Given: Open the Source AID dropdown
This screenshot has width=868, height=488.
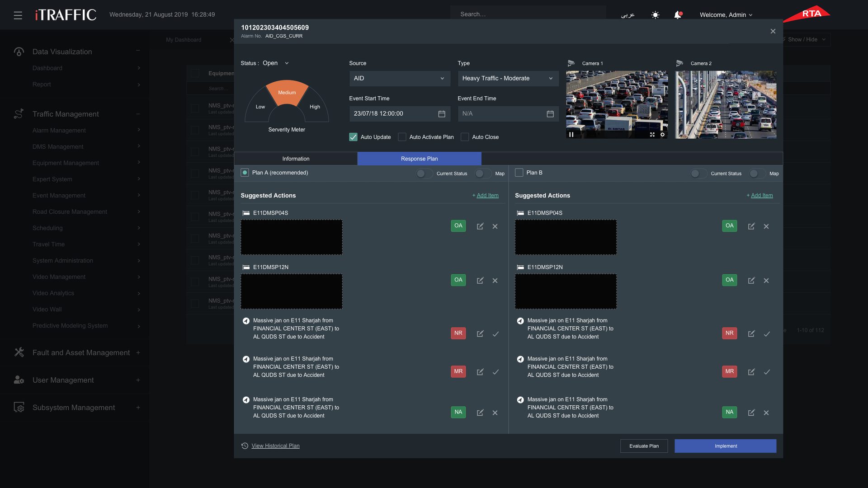Looking at the screenshot, I should pos(400,78).
